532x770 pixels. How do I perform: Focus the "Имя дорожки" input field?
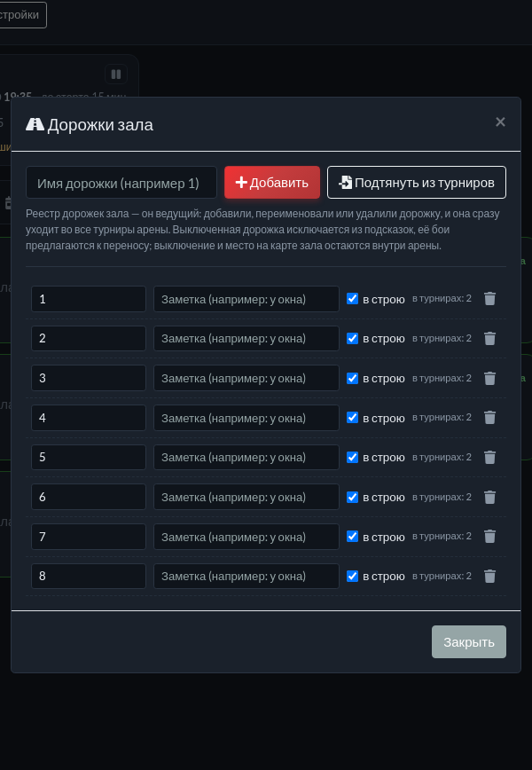pos(121,182)
